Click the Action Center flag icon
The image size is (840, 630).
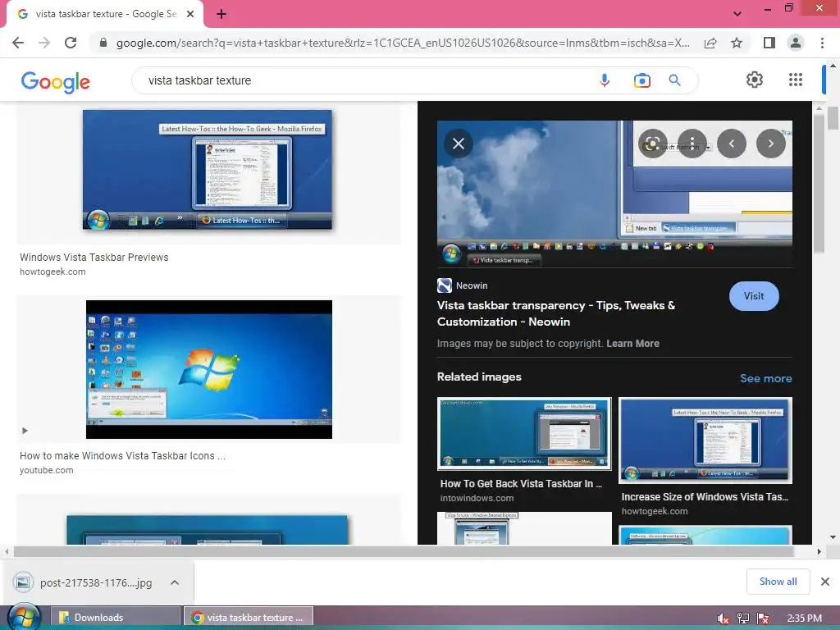764,619
